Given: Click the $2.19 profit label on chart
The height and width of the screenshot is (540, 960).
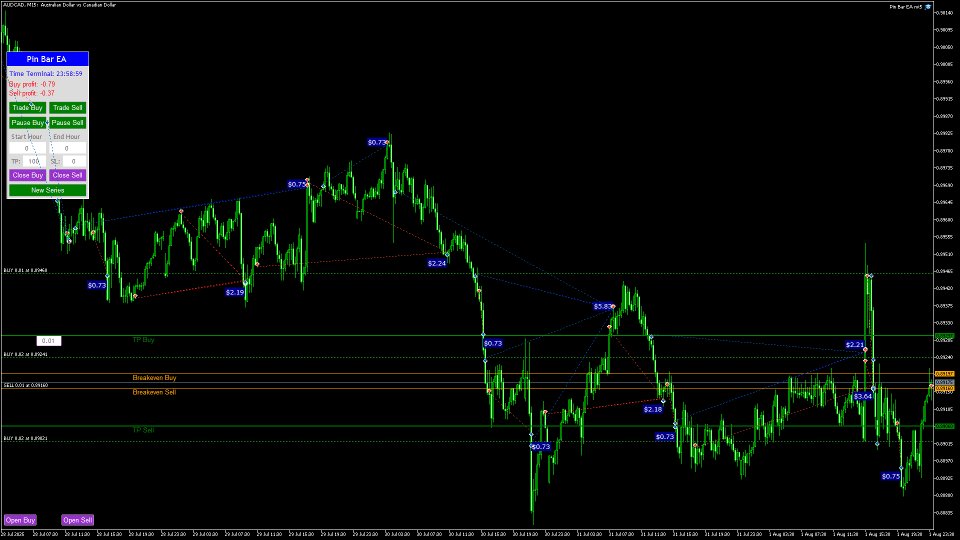Looking at the screenshot, I should point(235,293).
